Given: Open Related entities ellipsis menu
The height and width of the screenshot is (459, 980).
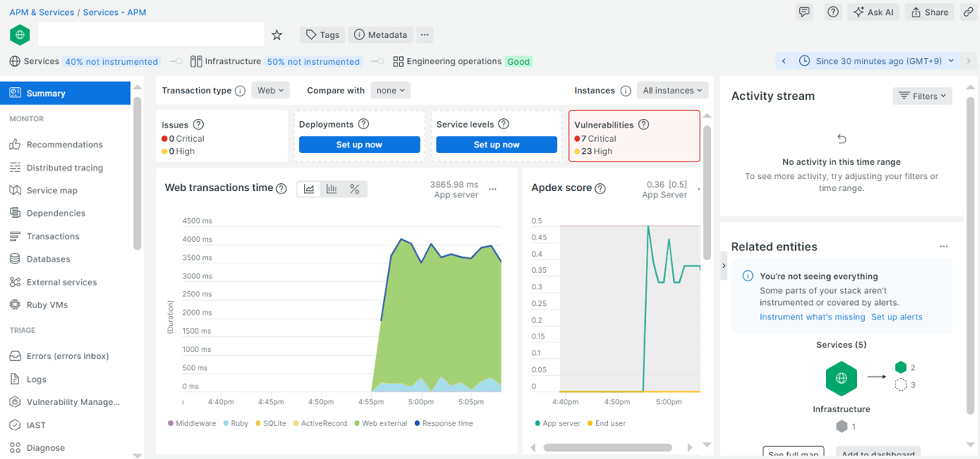Looking at the screenshot, I should pyautogui.click(x=943, y=247).
